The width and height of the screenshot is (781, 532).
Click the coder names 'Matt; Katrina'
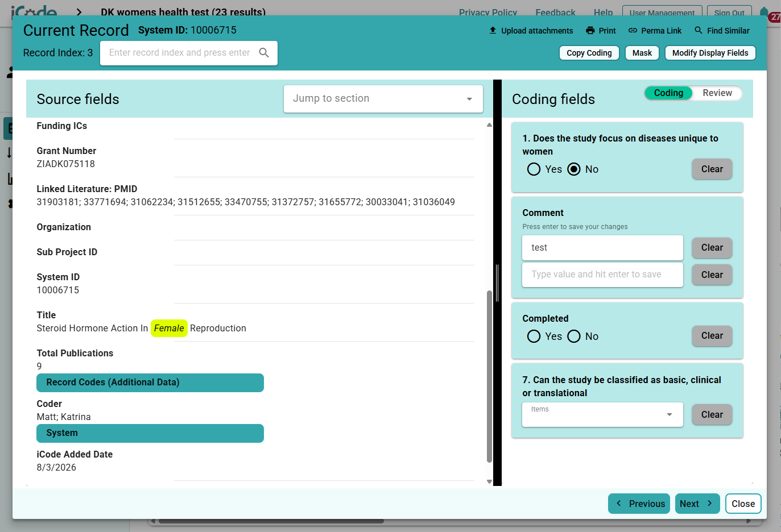tap(64, 417)
